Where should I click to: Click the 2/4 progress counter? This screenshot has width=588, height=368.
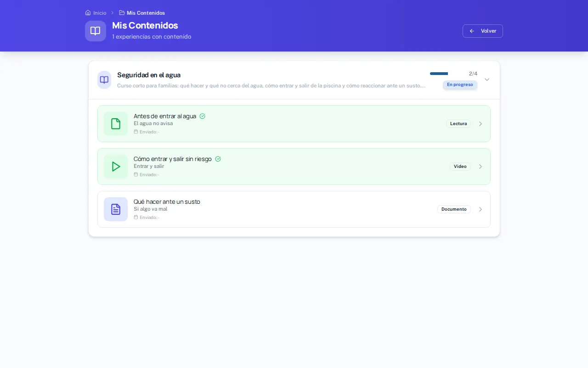[x=473, y=74]
